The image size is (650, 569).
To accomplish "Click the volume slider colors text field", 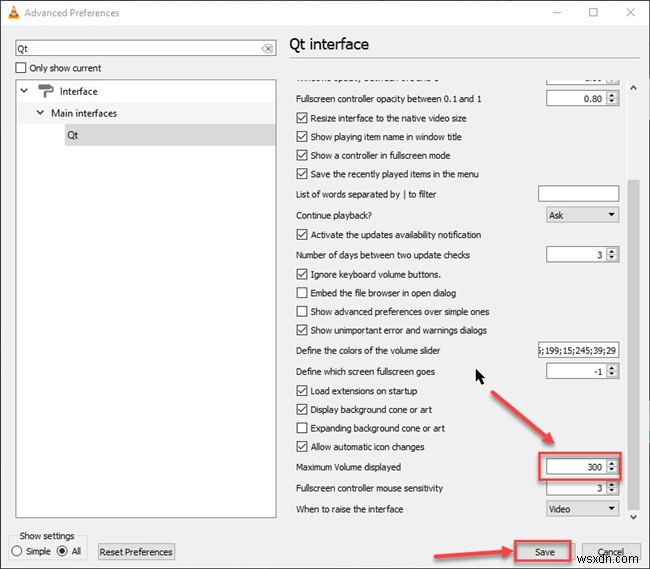I will pos(578,350).
